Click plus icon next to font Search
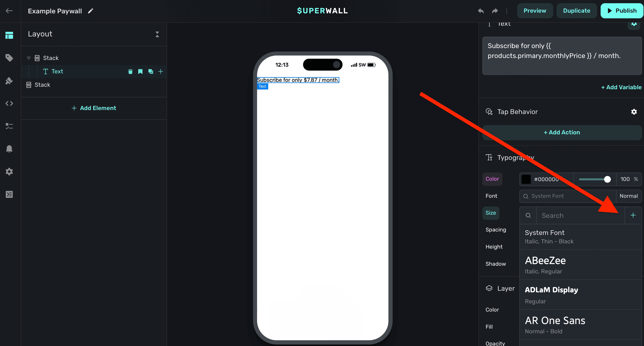Screen dimensions: 644x346 [633, 215]
